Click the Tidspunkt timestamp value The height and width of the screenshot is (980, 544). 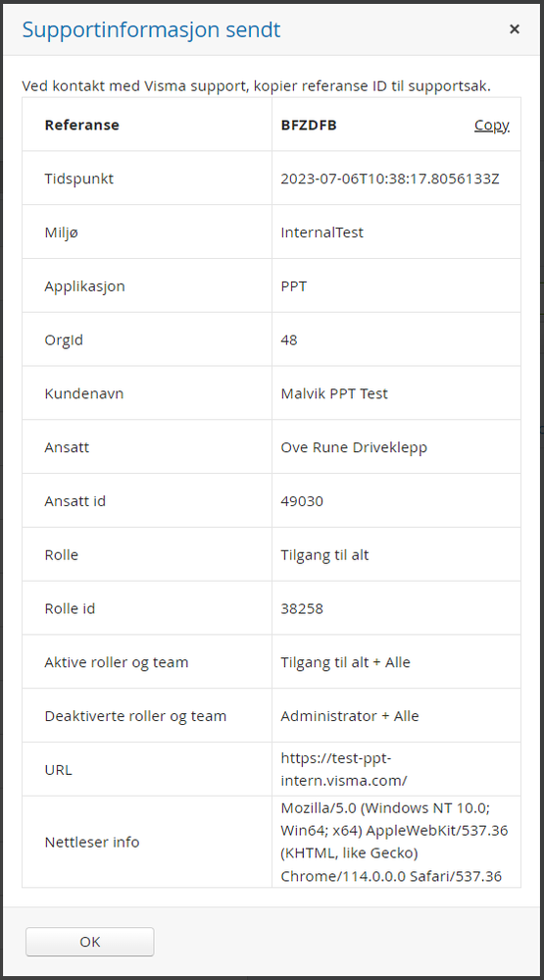tap(390, 179)
